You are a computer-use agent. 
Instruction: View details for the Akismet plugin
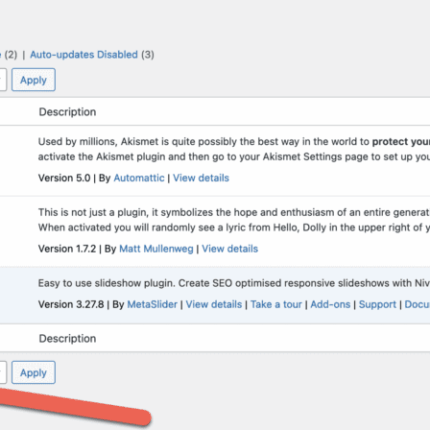coord(201,178)
